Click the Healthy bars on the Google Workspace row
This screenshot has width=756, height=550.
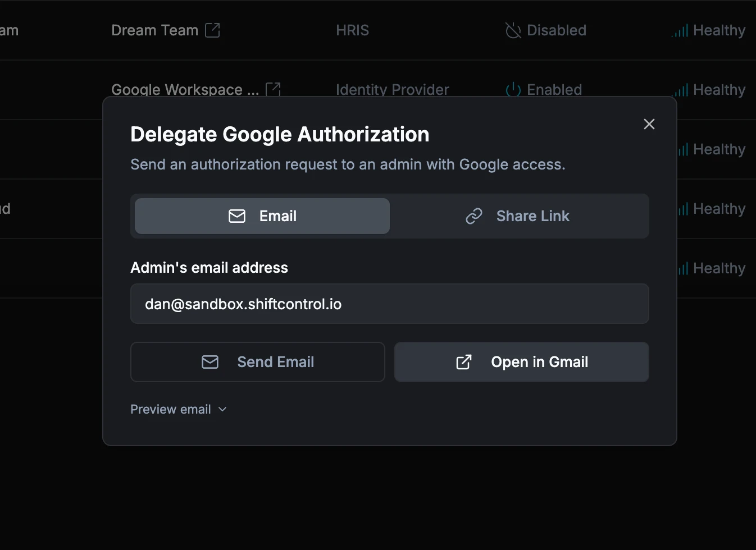point(681,89)
